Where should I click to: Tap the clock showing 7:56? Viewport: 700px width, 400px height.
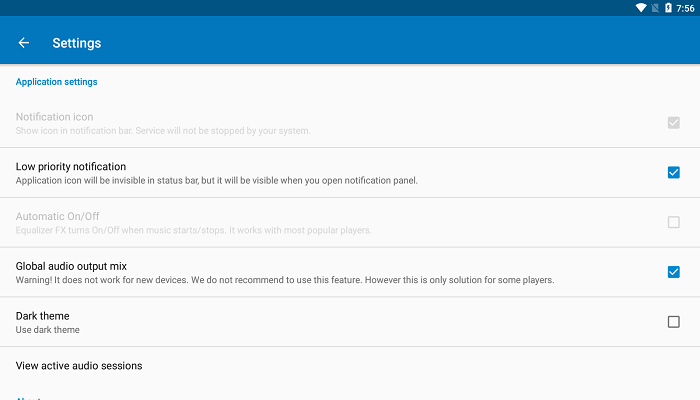click(685, 8)
